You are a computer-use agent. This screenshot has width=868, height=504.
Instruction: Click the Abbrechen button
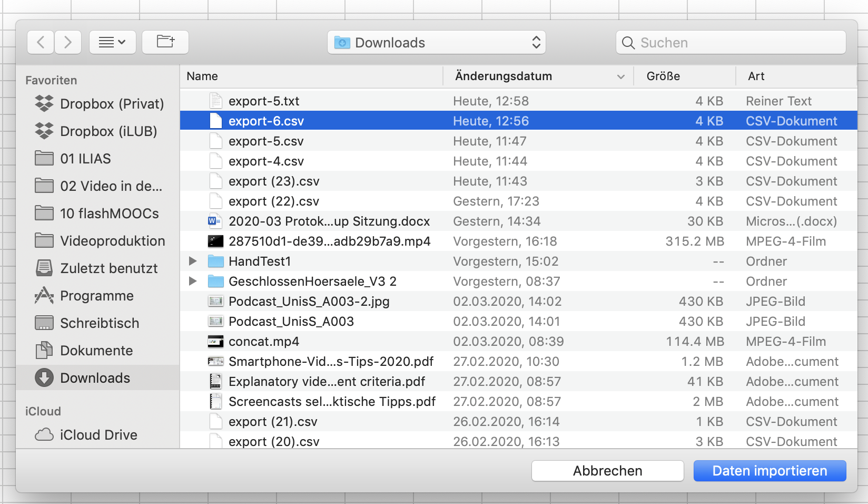coord(608,471)
